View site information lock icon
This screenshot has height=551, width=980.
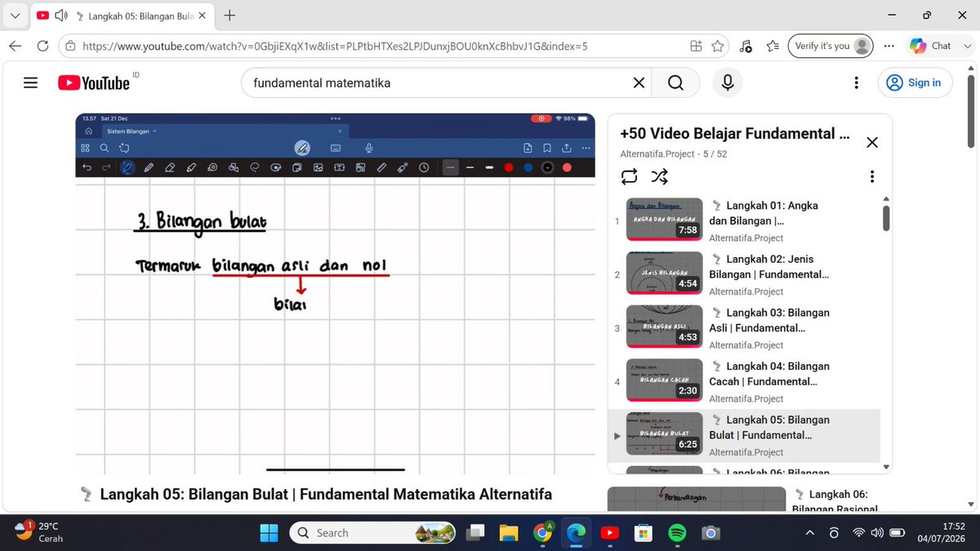(69, 46)
